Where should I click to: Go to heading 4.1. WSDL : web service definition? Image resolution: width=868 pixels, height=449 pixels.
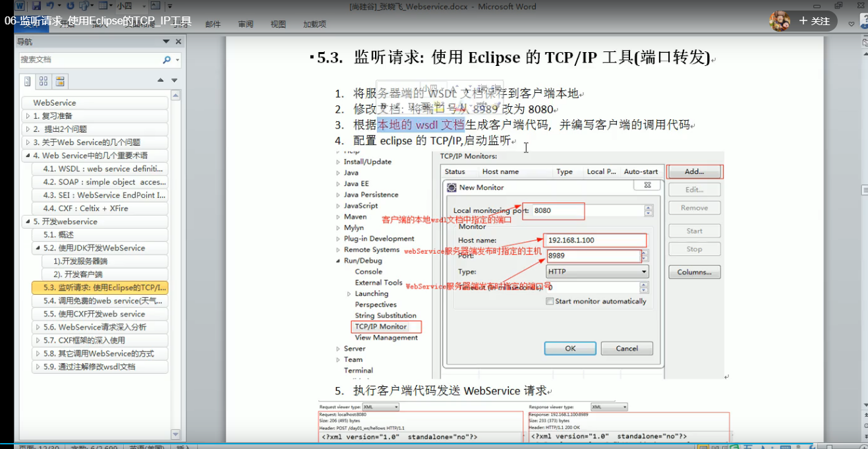pos(100,169)
